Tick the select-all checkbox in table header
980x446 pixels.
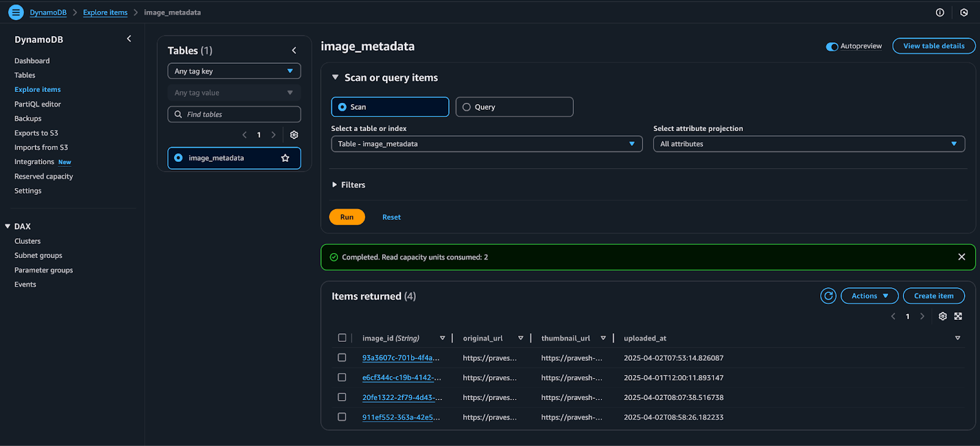pyautogui.click(x=342, y=338)
